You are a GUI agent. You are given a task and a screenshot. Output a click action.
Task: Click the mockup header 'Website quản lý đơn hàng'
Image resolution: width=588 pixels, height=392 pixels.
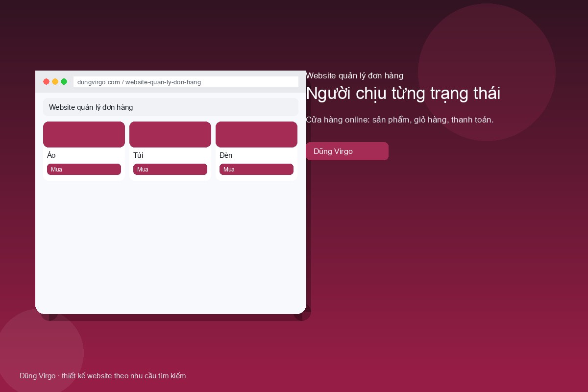click(171, 107)
